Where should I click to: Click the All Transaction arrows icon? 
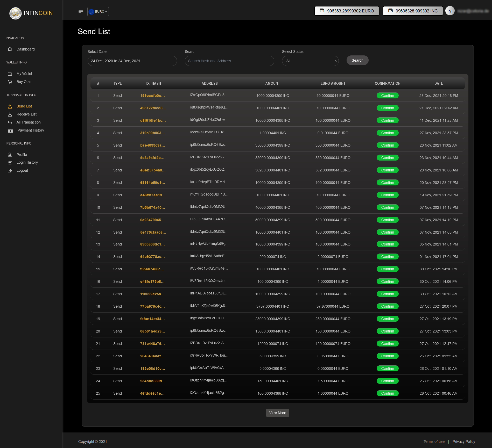(10, 122)
